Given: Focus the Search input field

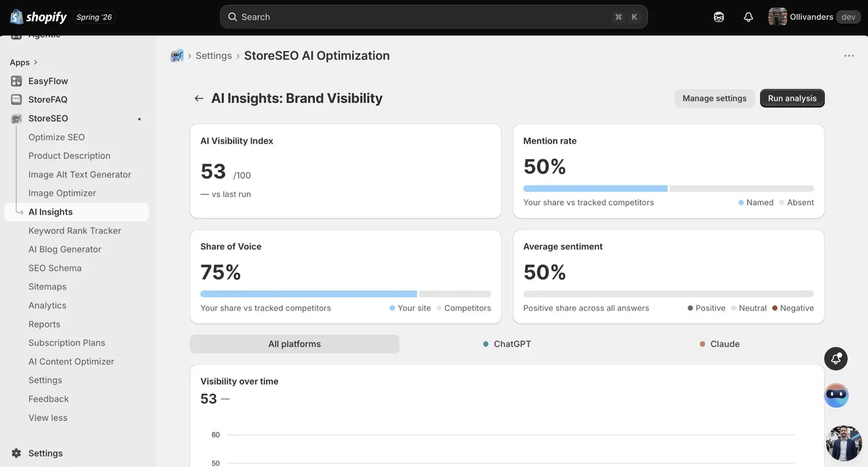Looking at the screenshot, I should [434, 17].
